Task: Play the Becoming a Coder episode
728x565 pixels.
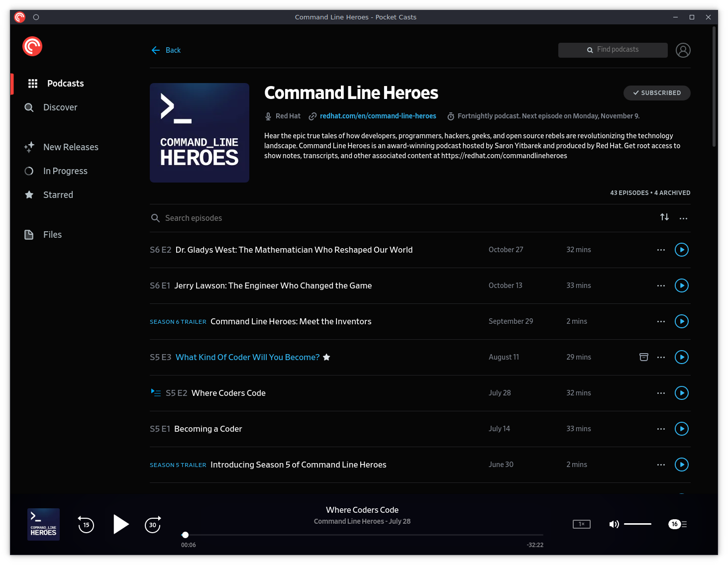Action: [681, 429]
